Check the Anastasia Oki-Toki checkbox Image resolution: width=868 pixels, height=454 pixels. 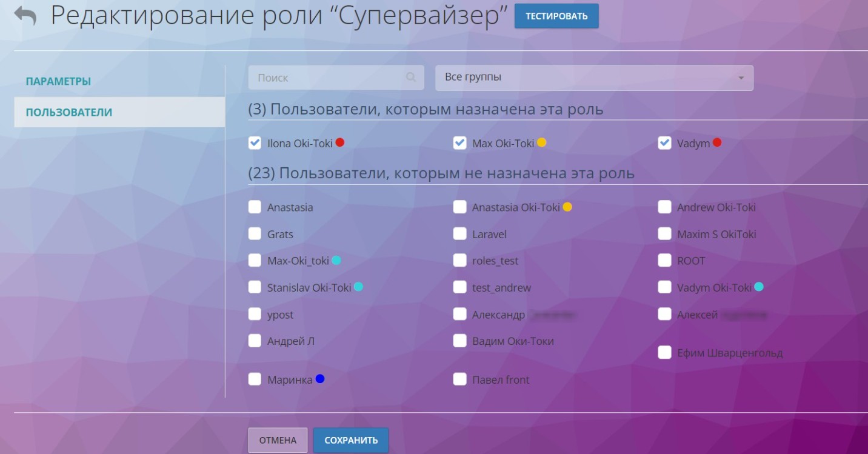(x=459, y=207)
